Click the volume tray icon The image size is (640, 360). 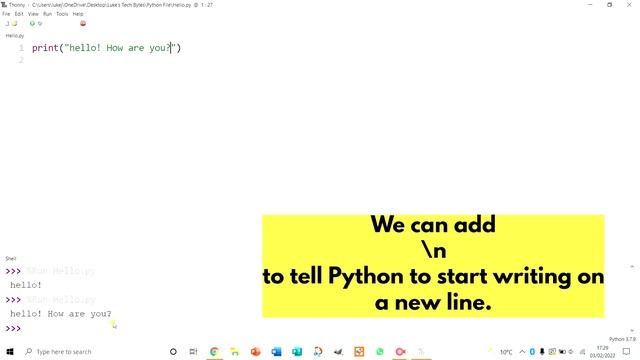pyautogui.click(x=571, y=351)
